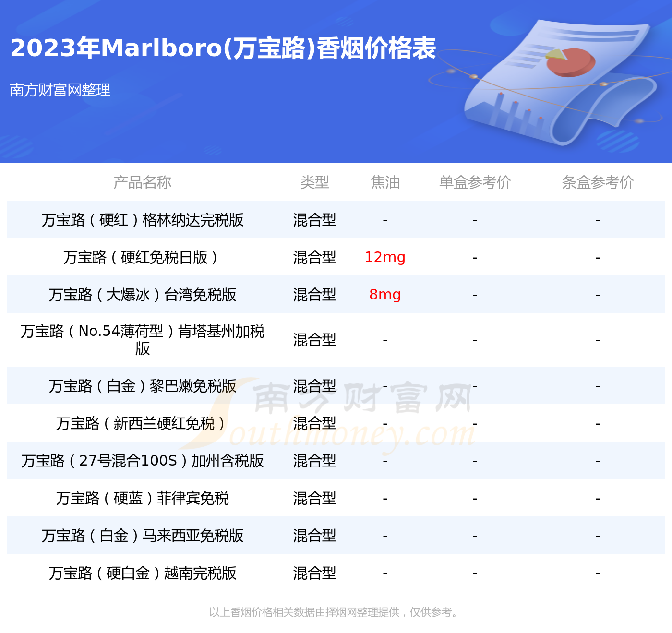The height and width of the screenshot is (633, 672).
Task: Click 混合型 in the No.54薄荷型 row
Action: (315, 340)
